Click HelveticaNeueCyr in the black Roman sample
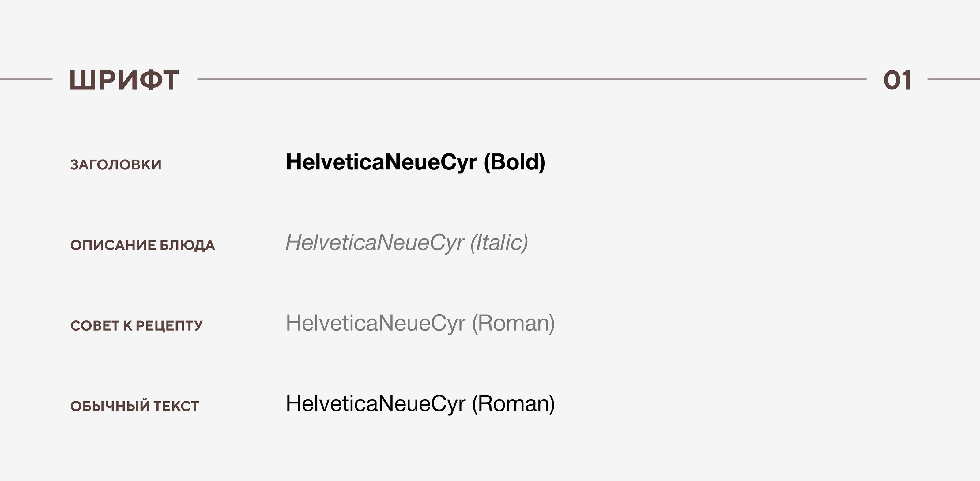Screen dimensions: 980x481 point(375,404)
